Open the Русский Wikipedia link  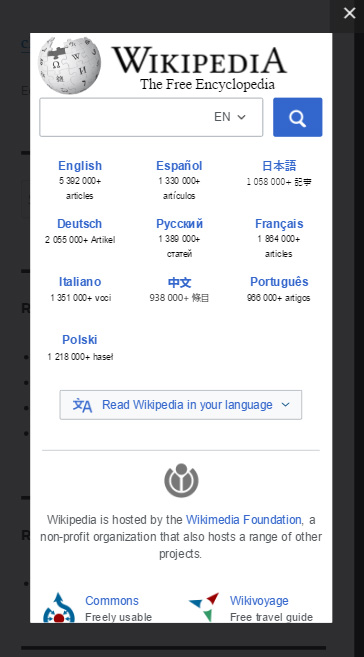click(x=179, y=223)
